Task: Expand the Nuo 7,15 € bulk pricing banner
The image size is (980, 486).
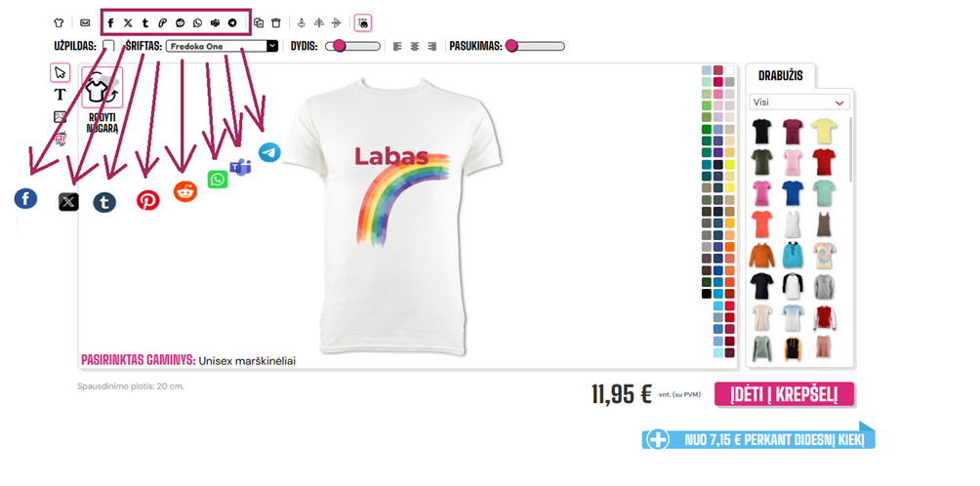Action: coord(758,439)
